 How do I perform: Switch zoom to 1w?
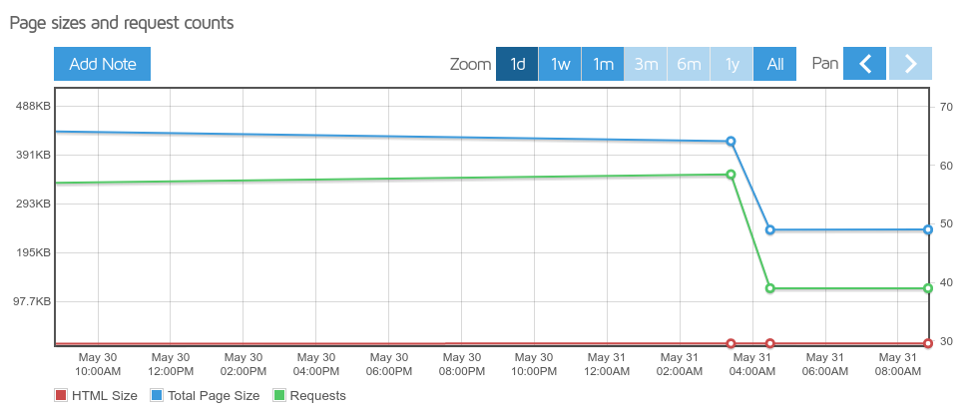[560, 64]
